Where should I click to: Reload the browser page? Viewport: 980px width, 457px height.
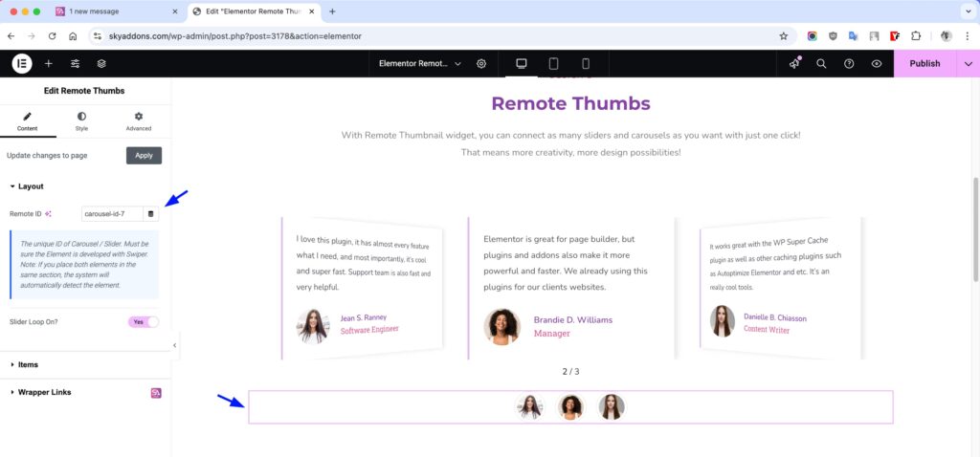[x=52, y=36]
